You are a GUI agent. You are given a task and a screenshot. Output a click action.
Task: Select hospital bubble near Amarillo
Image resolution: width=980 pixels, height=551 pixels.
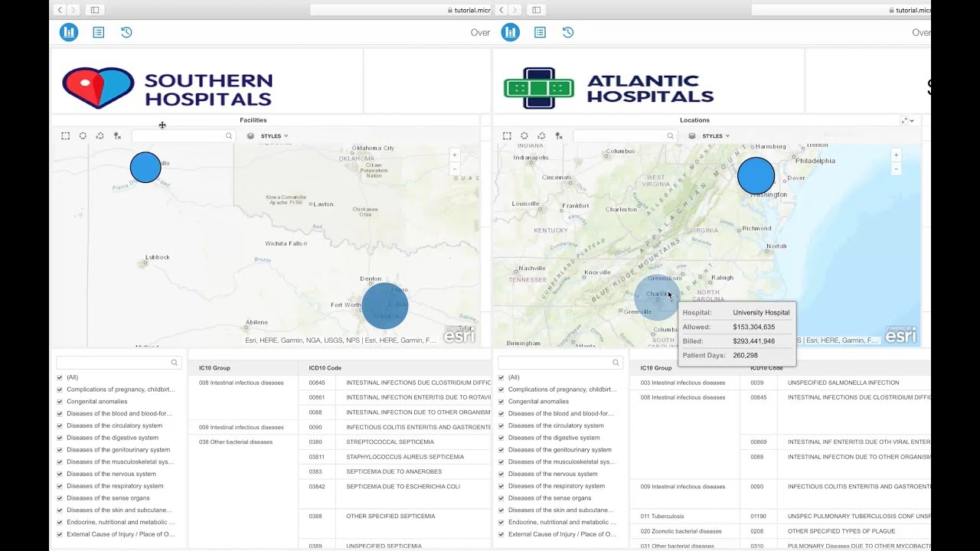pyautogui.click(x=145, y=168)
